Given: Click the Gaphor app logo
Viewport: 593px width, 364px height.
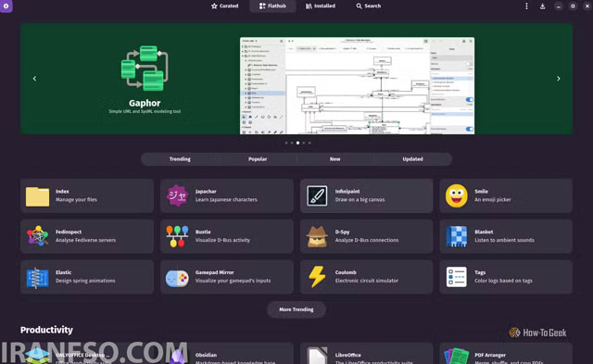Looking at the screenshot, I should 145,69.
